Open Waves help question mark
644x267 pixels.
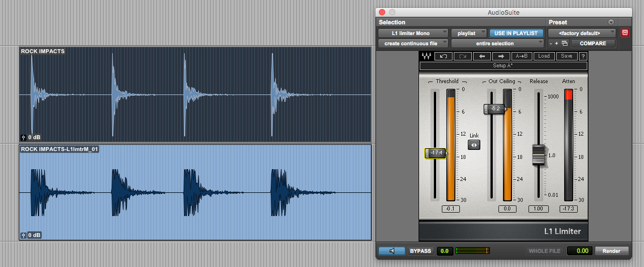(x=583, y=56)
